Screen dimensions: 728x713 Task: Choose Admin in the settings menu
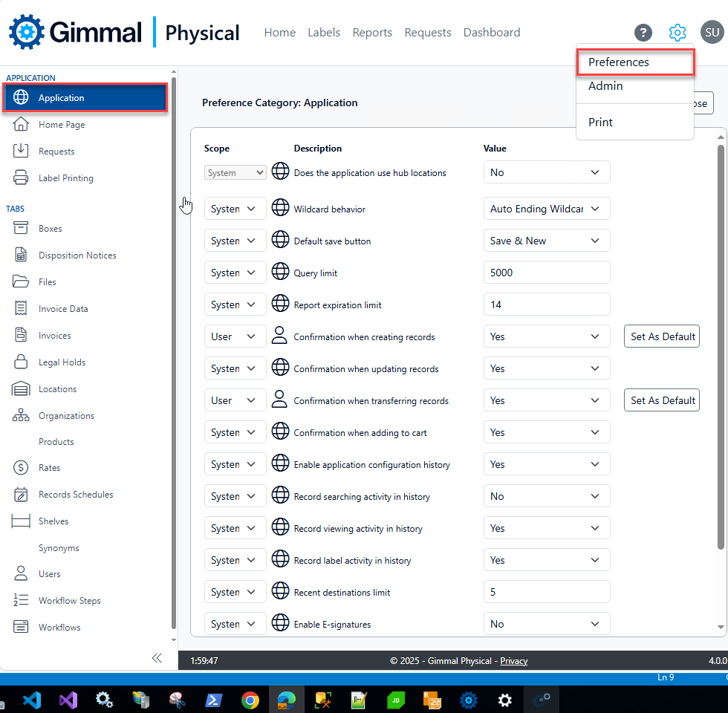(605, 86)
